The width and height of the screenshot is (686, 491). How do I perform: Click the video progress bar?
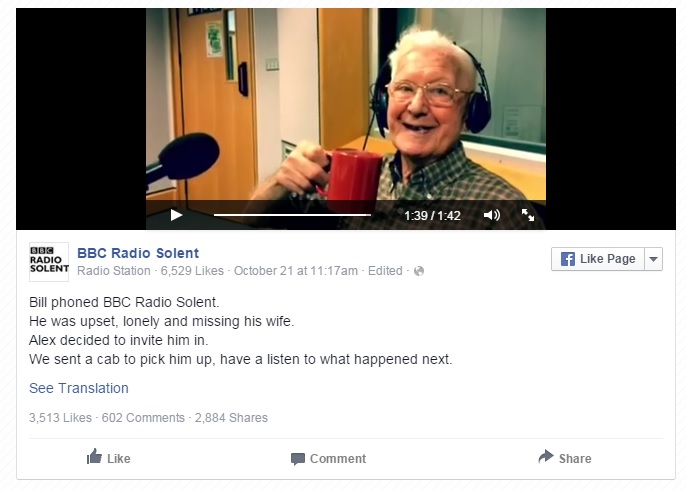pyautogui.click(x=292, y=215)
